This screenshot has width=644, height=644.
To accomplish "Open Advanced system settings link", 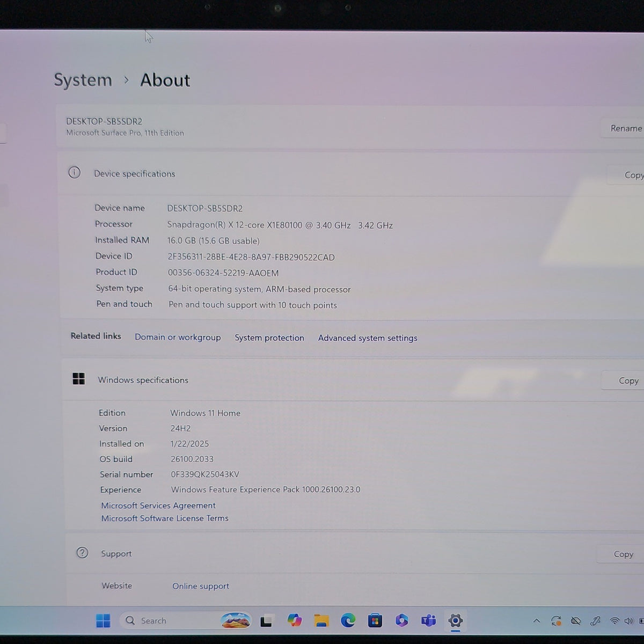I will point(368,338).
